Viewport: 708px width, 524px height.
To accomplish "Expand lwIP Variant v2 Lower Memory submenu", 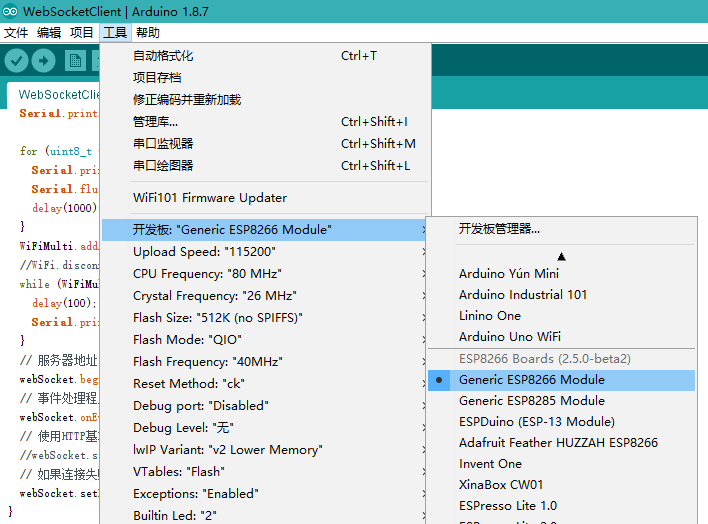I will click(x=265, y=450).
